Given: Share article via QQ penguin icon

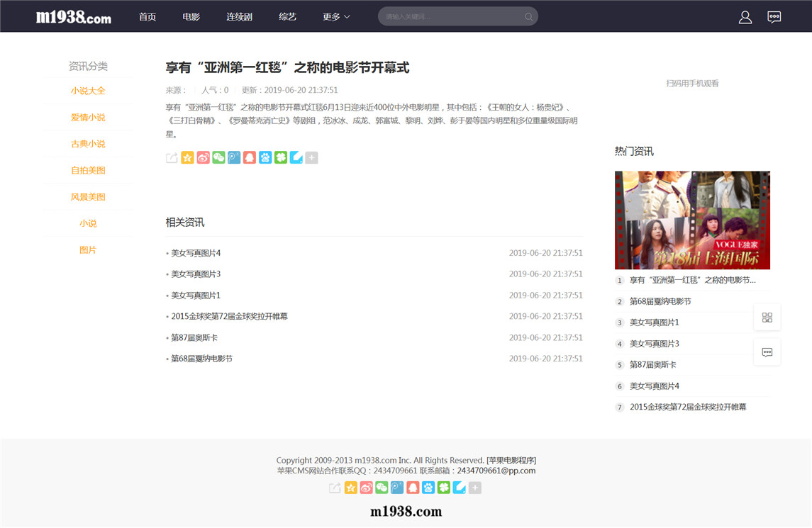Looking at the screenshot, I should point(250,158).
